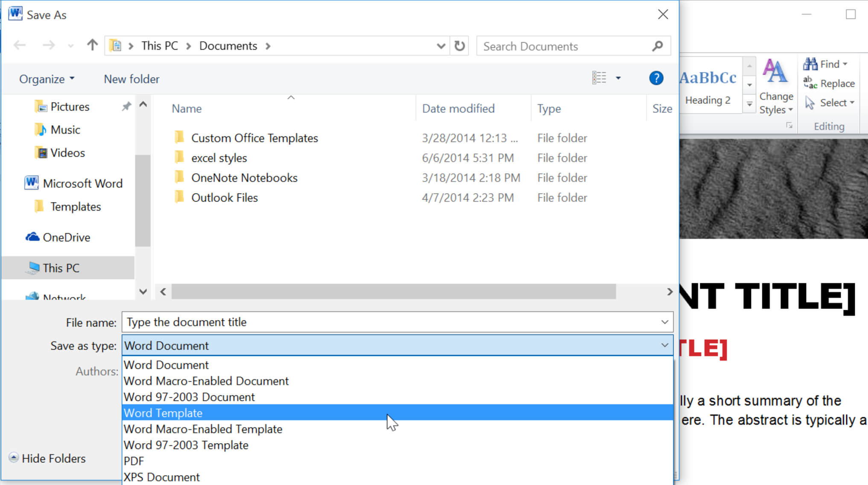The width and height of the screenshot is (868, 485).
Task: Click the New folder button
Action: (132, 78)
